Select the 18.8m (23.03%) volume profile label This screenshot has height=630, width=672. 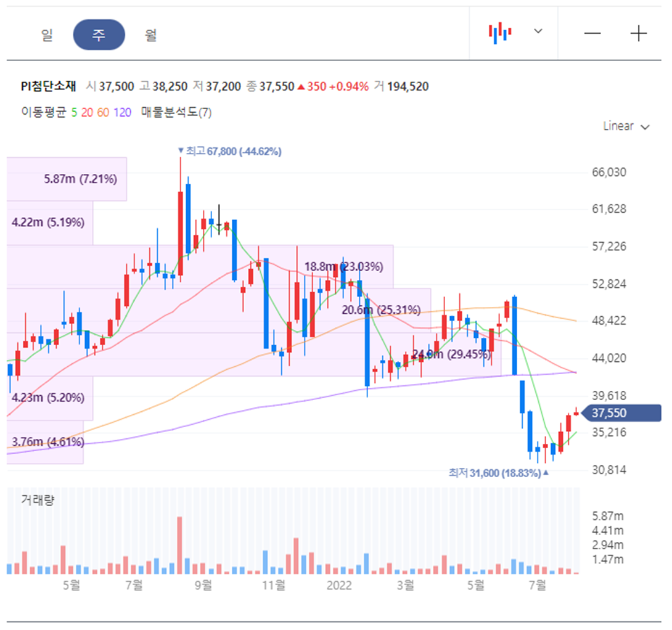(344, 266)
